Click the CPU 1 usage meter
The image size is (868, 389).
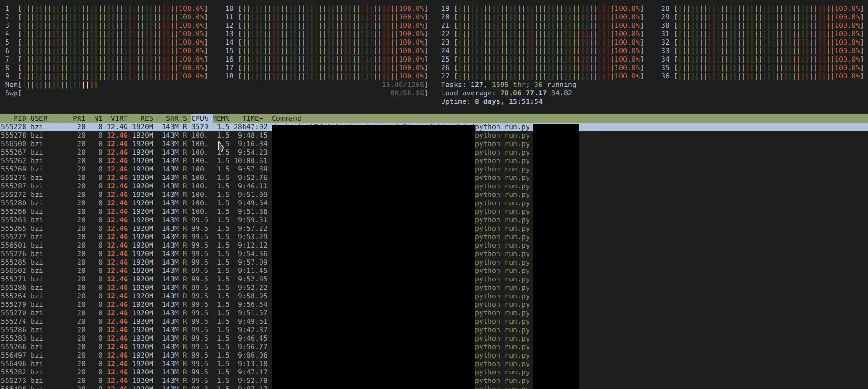[x=106, y=8]
